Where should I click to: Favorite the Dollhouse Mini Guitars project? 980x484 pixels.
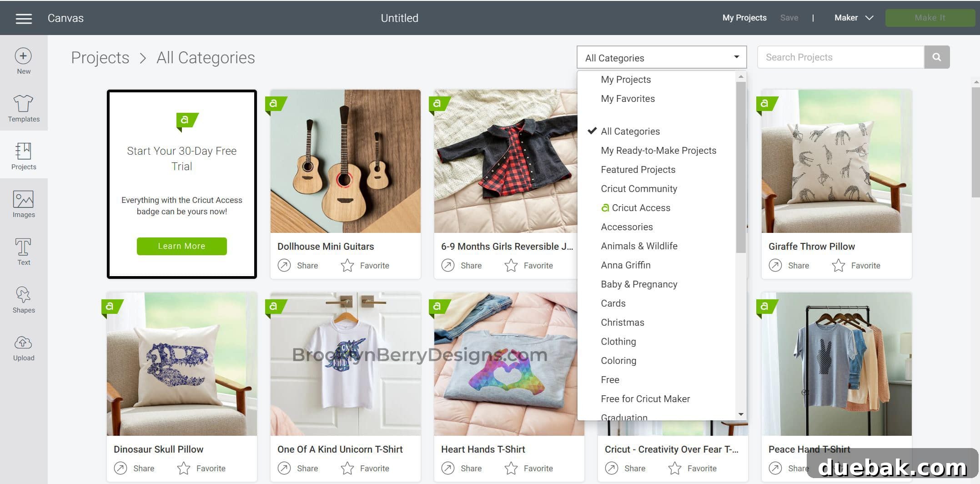coord(365,265)
